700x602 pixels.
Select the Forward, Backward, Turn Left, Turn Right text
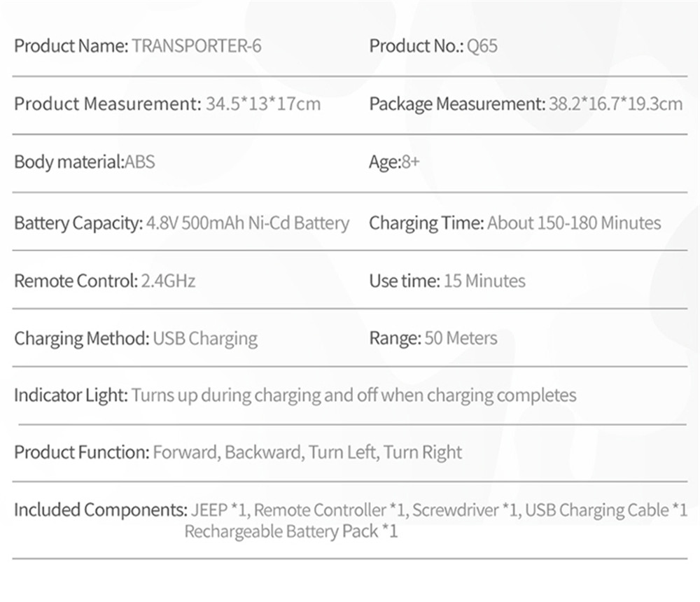[x=307, y=452]
